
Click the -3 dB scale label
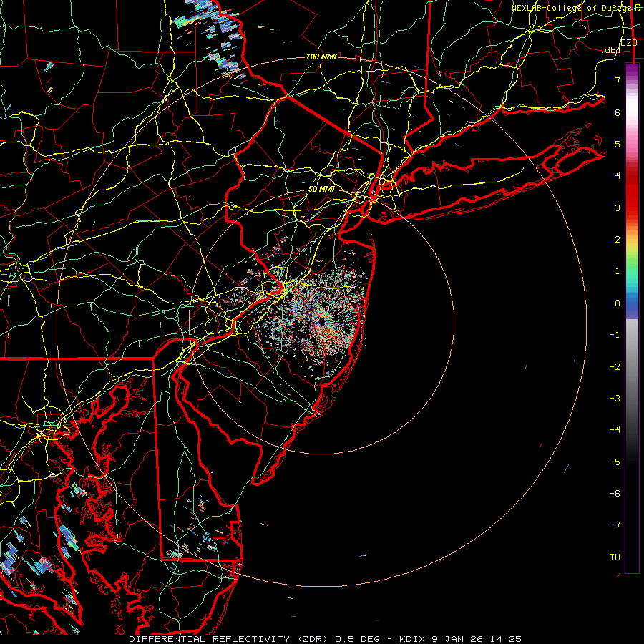pos(615,399)
